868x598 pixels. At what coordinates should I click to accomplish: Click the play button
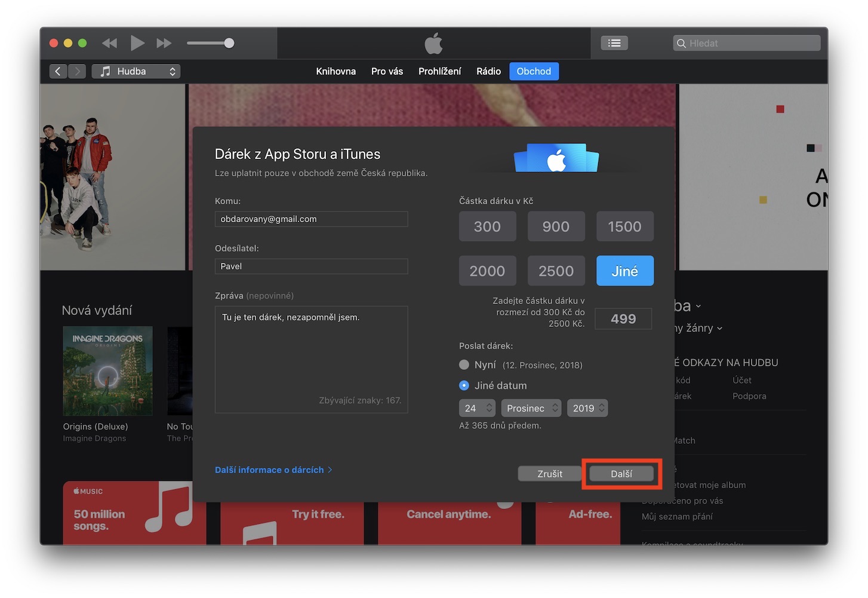(137, 43)
